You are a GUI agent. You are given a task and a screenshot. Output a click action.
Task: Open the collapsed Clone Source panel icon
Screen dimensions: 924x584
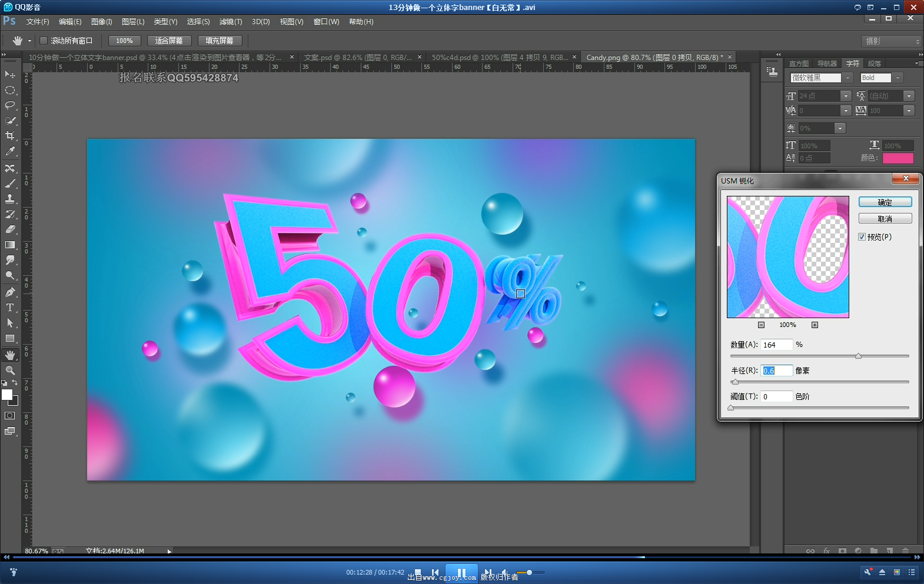(x=772, y=72)
